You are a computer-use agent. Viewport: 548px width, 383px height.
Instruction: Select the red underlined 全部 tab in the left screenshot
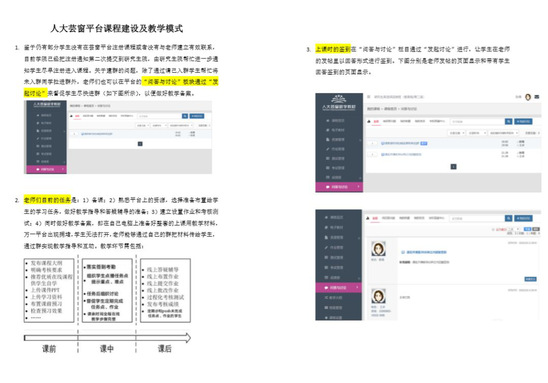(x=77, y=116)
